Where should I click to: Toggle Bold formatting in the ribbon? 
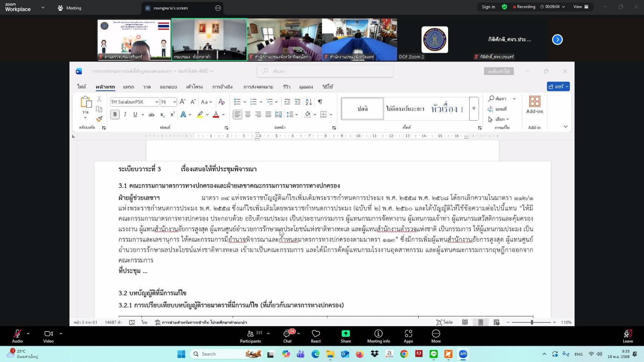(114, 114)
